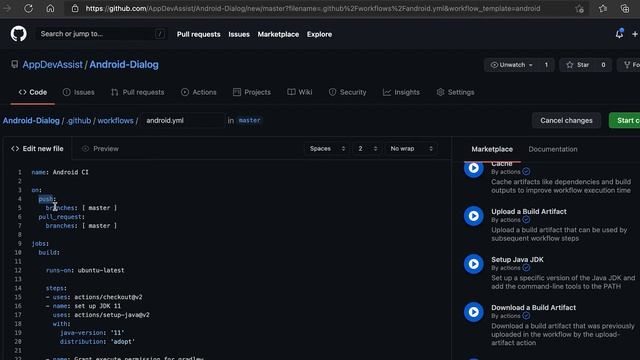Open Explore in top navigation
640x360 pixels.
click(319, 34)
